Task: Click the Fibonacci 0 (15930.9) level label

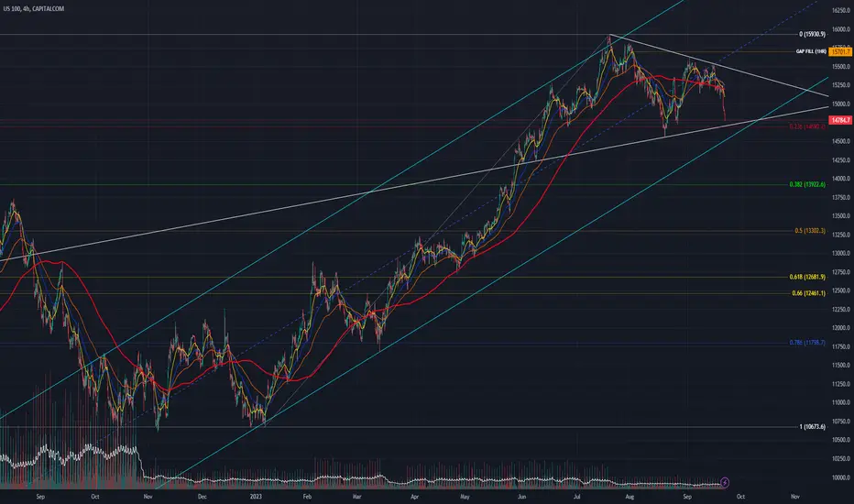Action: pyautogui.click(x=812, y=34)
